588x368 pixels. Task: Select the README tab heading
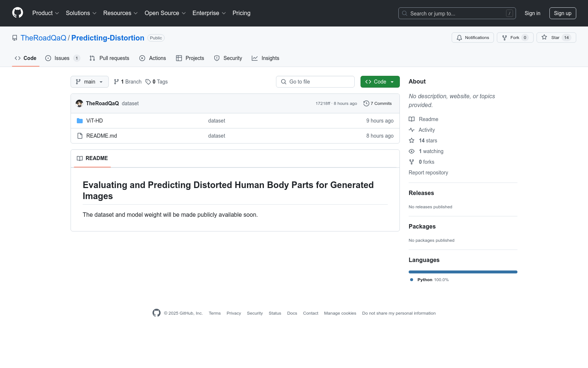pos(92,158)
